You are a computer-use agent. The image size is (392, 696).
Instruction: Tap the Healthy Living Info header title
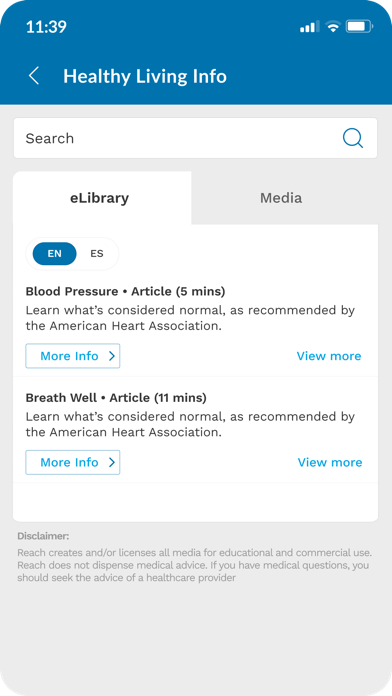145,76
